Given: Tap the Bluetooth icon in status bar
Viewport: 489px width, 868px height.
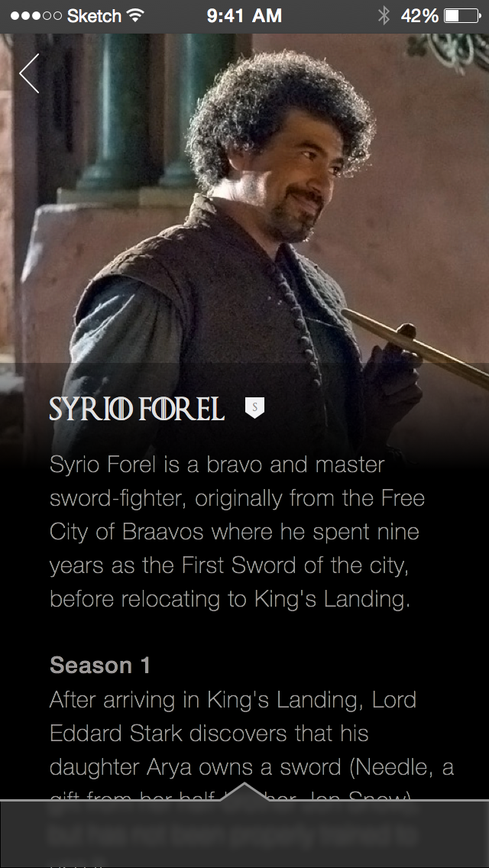Looking at the screenshot, I should [384, 15].
